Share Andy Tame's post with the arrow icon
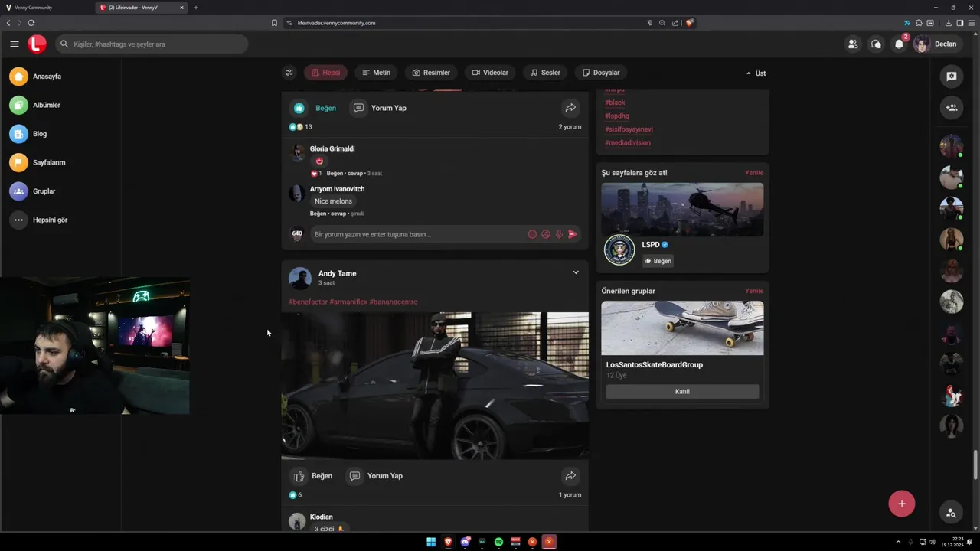Image resolution: width=980 pixels, height=551 pixels. pyautogui.click(x=570, y=476)
